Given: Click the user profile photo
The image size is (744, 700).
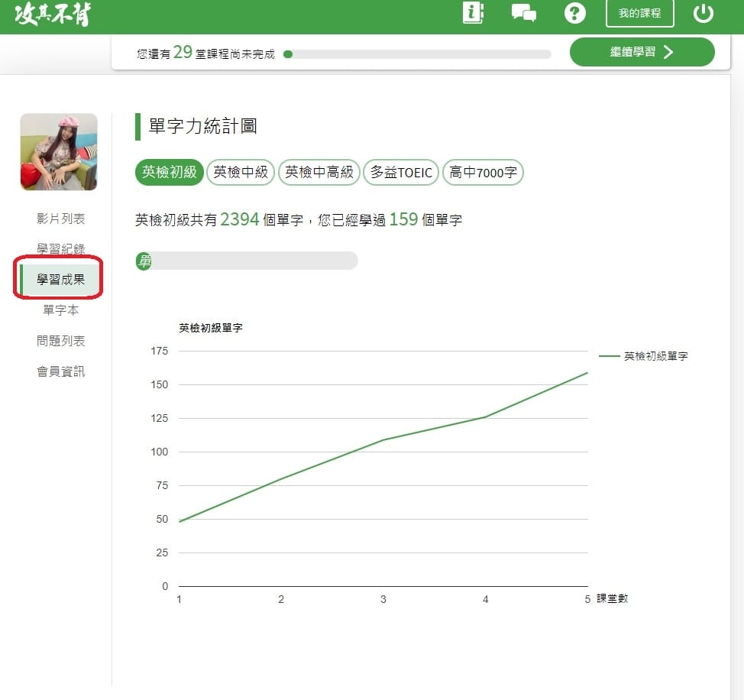Looking at the screenshot, I should click(59, 152).
